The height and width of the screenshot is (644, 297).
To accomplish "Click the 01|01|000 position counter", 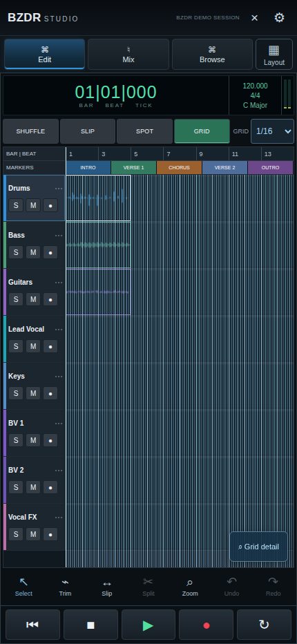I will 115,93.
